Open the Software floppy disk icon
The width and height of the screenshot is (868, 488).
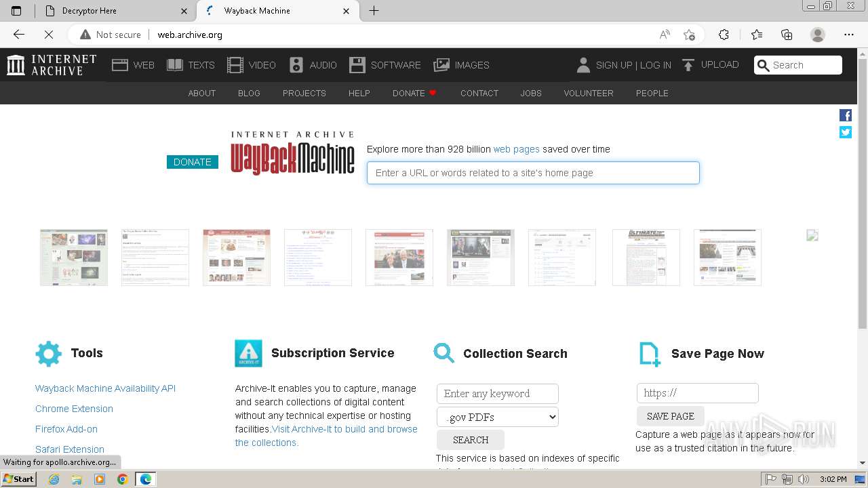(357, 65)
